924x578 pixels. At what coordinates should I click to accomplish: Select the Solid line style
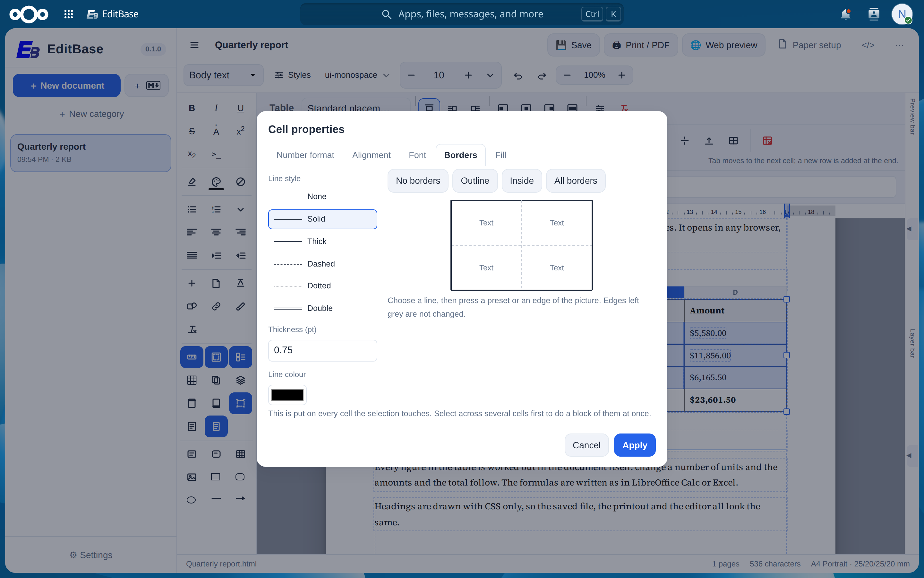323,219
